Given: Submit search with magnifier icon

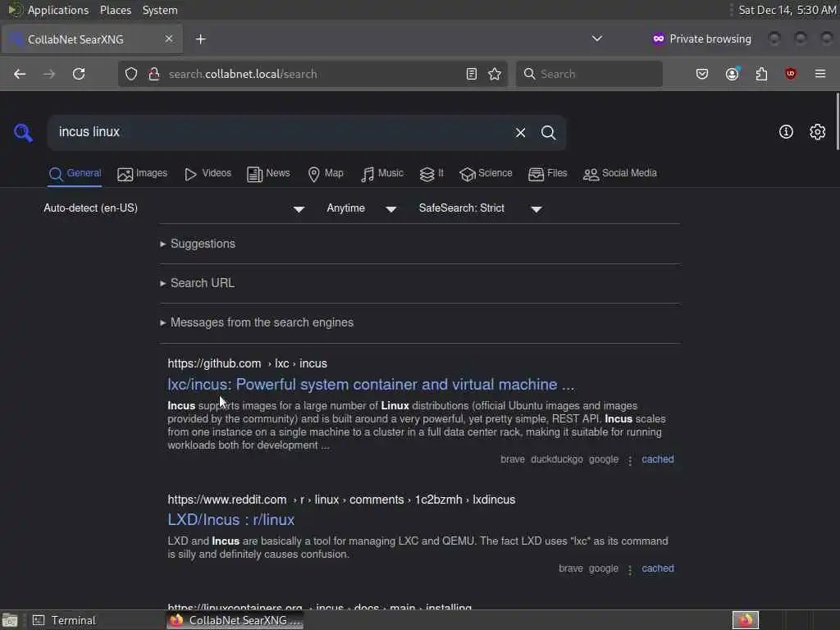Looking at the screenshot, I should point(548,132).
